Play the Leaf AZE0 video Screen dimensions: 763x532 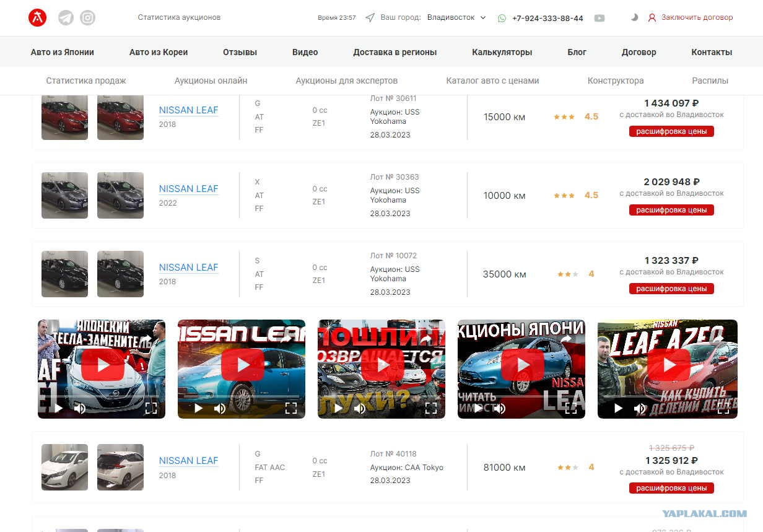point(669,365)
